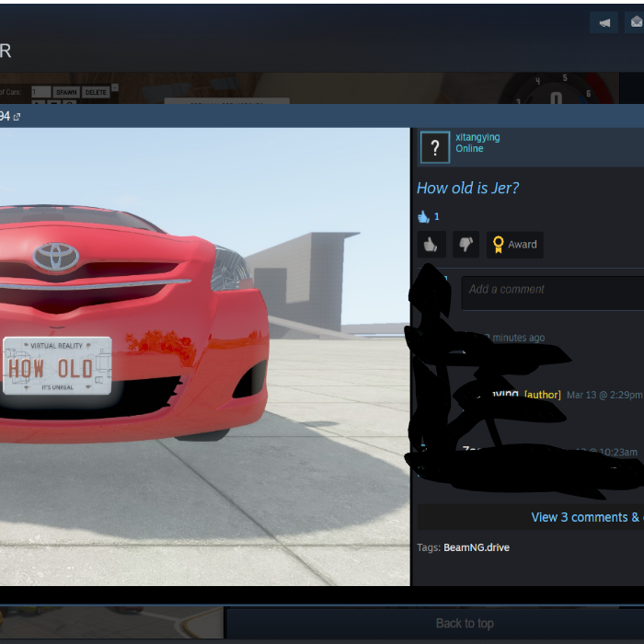Click the 'How old is Jer?' title

coord(467,188)
